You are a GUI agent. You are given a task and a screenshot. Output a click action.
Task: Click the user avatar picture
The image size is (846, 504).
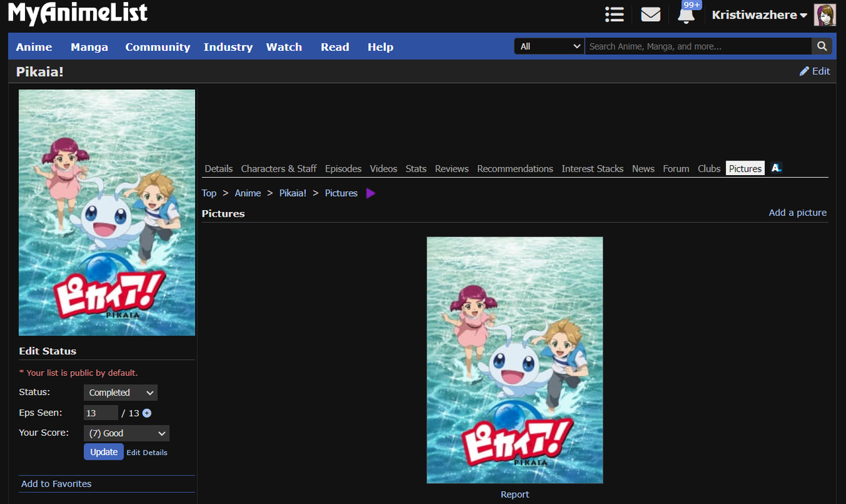click(x=825, y=15)
